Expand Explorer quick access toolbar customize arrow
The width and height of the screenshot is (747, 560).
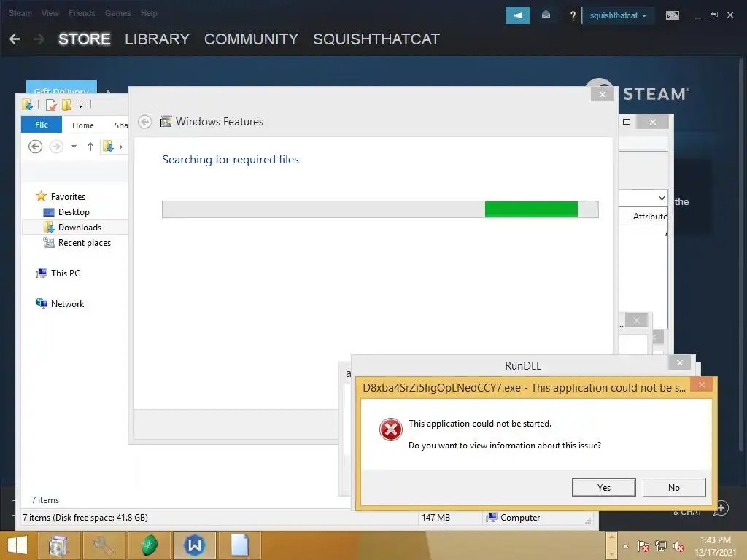(80, 106)
